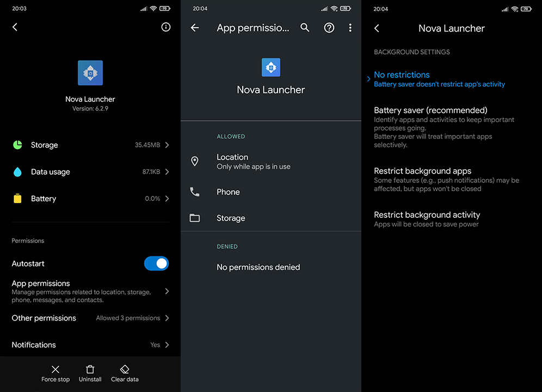This screenshot has height=392, width=542.
Task: Open Storage permission settings
Action: click(x=271, y=218)
